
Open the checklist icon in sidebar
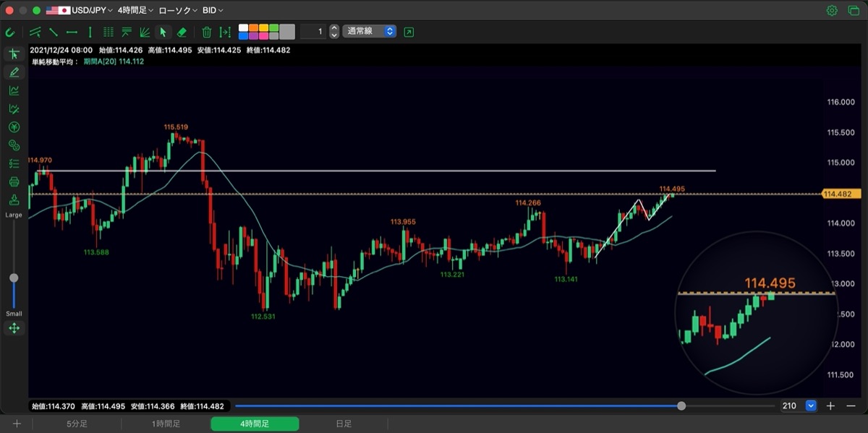(x=14, y=163)
